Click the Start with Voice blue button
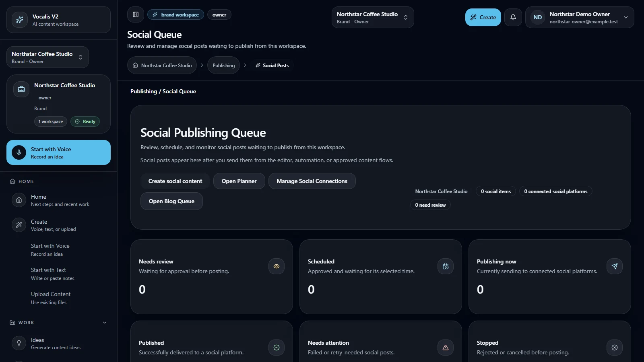Screen dimensions: 644x362 point(58,152)
